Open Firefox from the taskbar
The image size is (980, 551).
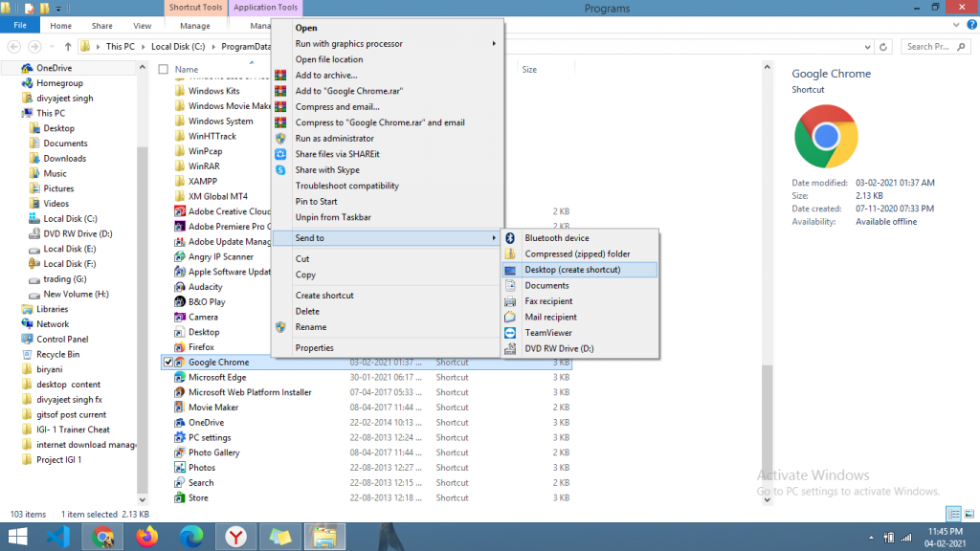tap(146, 537)
